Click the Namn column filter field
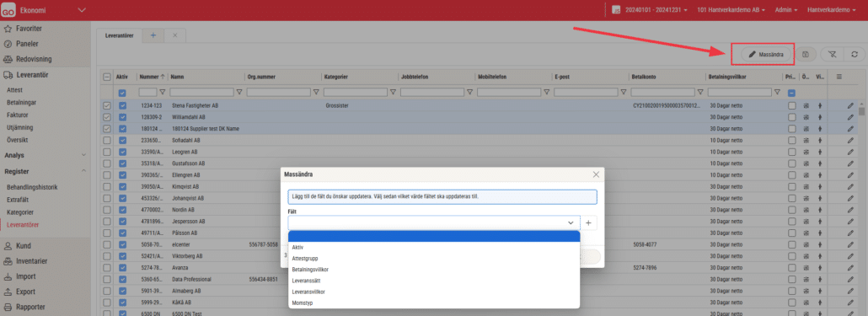 click(201, 93)
